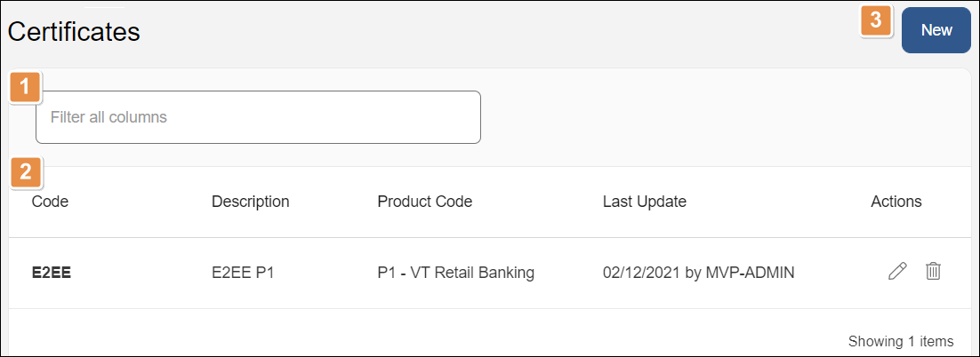The height and width of the screenshot is (357, 980).
Task: Click the Certificates page heading
Action: (x=74, y=31)
